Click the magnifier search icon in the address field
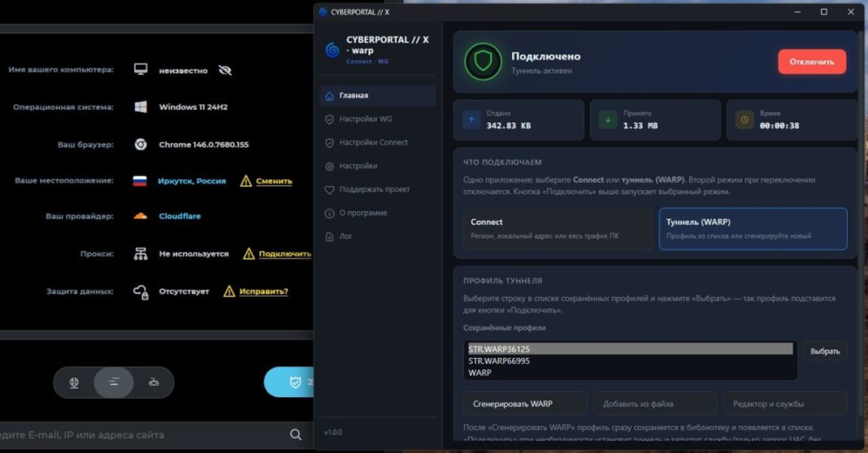 [x=295, y=434]
